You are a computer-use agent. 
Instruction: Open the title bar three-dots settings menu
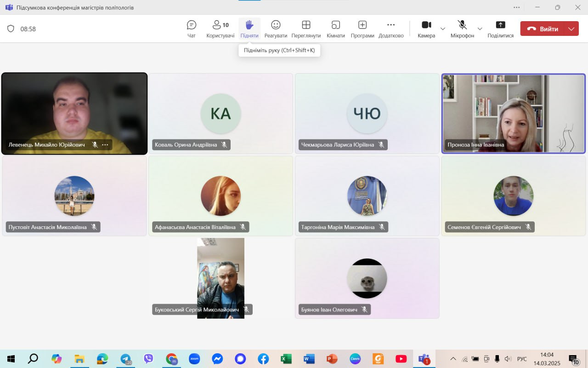click(517, 7)
